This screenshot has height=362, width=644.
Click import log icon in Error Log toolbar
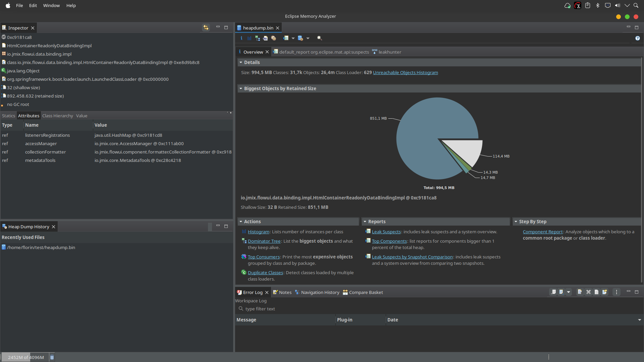pos(561,292)
